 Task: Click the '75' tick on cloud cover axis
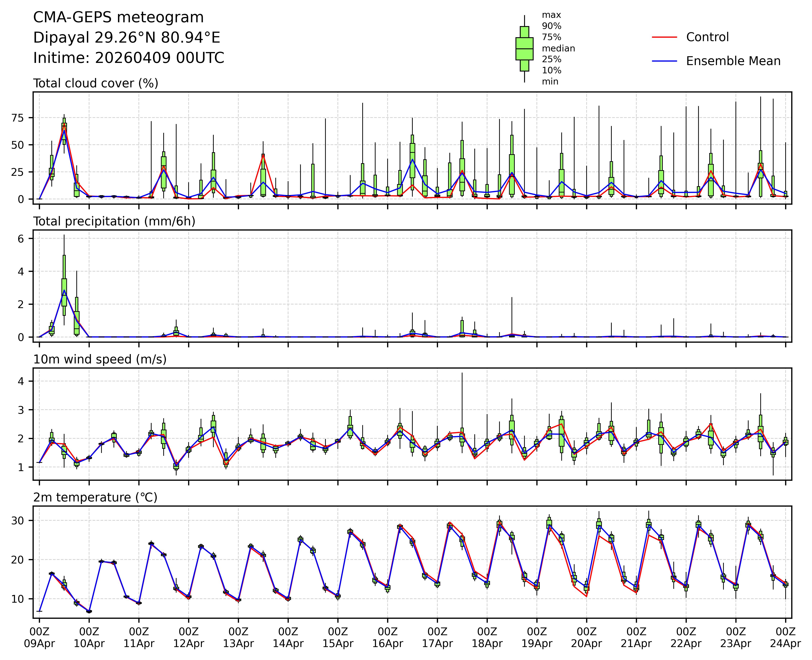18,118
